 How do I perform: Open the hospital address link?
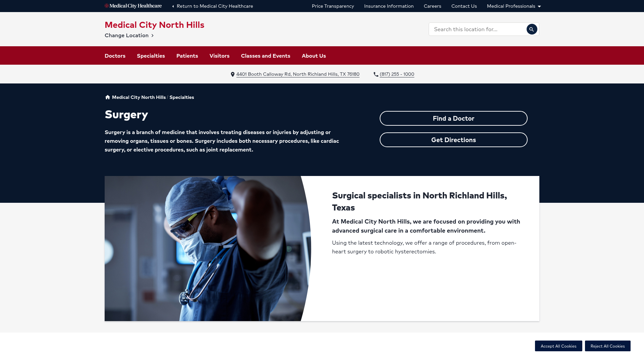click(298, 74)
